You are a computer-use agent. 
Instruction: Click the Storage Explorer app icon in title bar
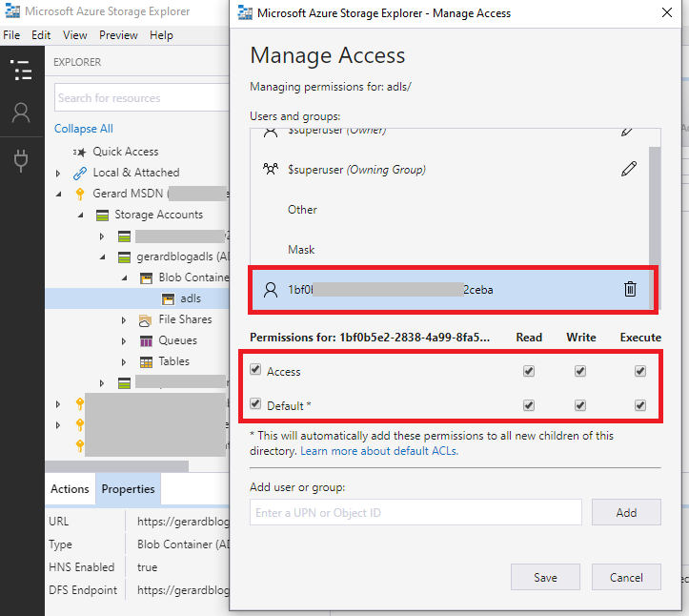pos(12,11)
